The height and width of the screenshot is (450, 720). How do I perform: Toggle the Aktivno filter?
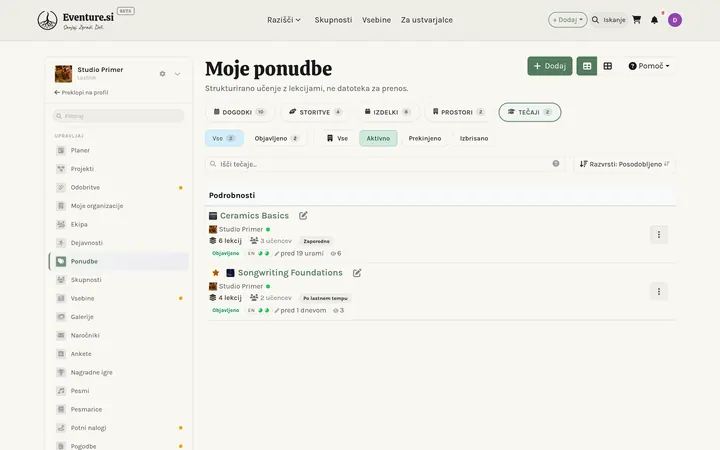(x=378, y=138)
